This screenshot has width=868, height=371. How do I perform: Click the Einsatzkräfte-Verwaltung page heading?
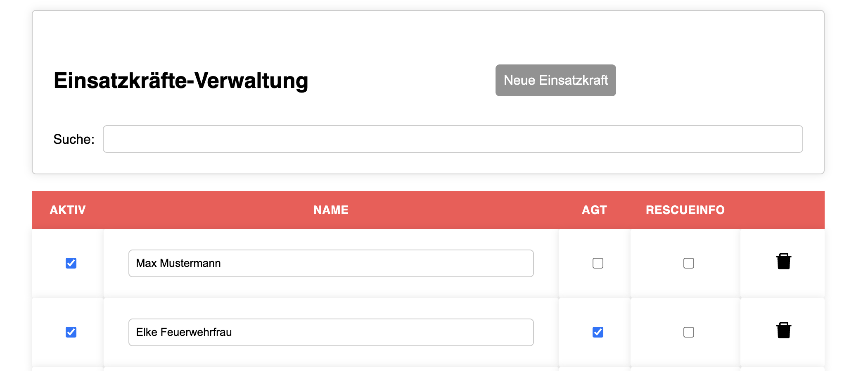coord(181,81)
